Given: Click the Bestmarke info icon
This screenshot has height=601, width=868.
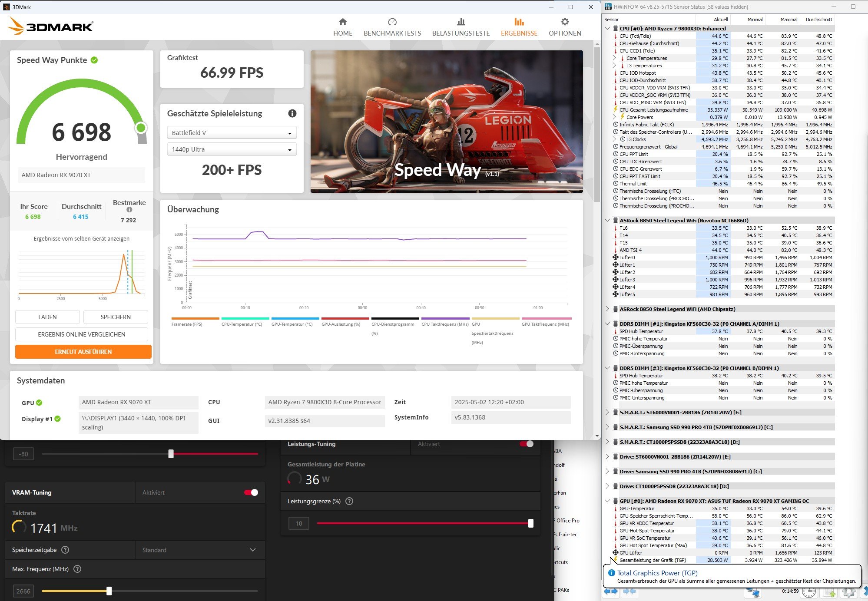Looking at the screenshot, I should point(129,210).
